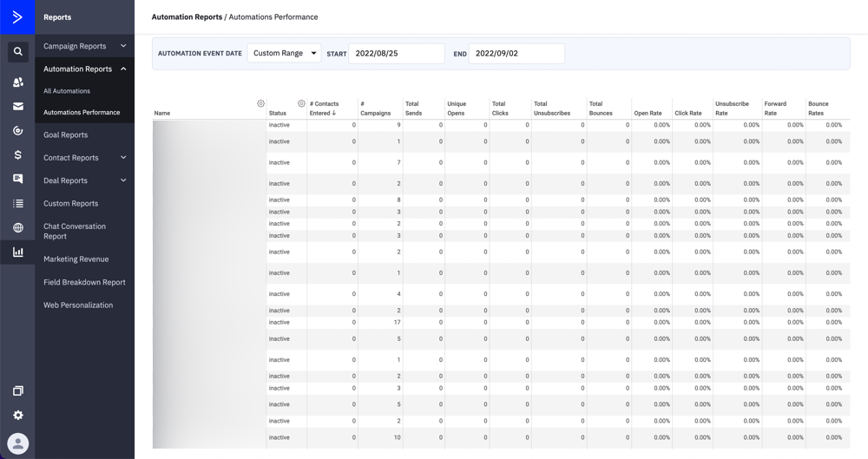Click the START date input field
868x459 pixels.
point(396,54)
